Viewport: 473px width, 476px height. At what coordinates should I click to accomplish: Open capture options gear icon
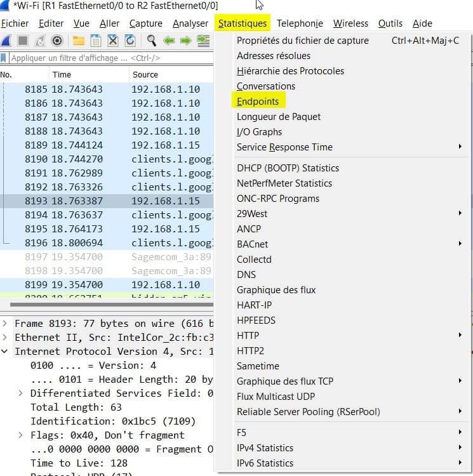click(x=57, y=41)
